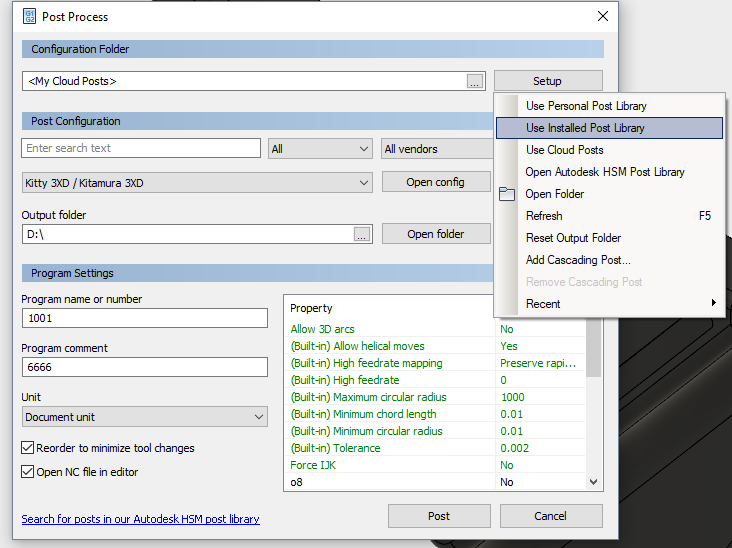The width and height of the screenshot is (732, 548).
Task: Open the All vendors dropdown
Action: pos(437,149)
